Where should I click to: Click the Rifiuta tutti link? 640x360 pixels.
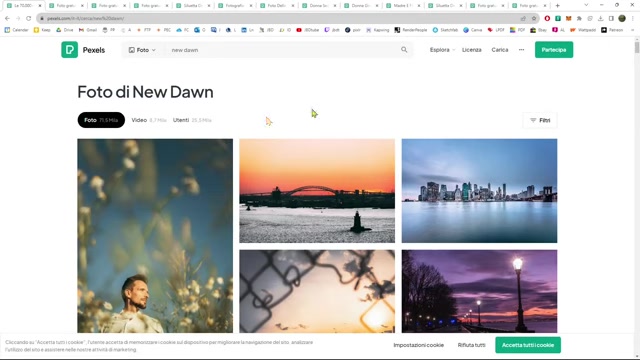point(471,345)
